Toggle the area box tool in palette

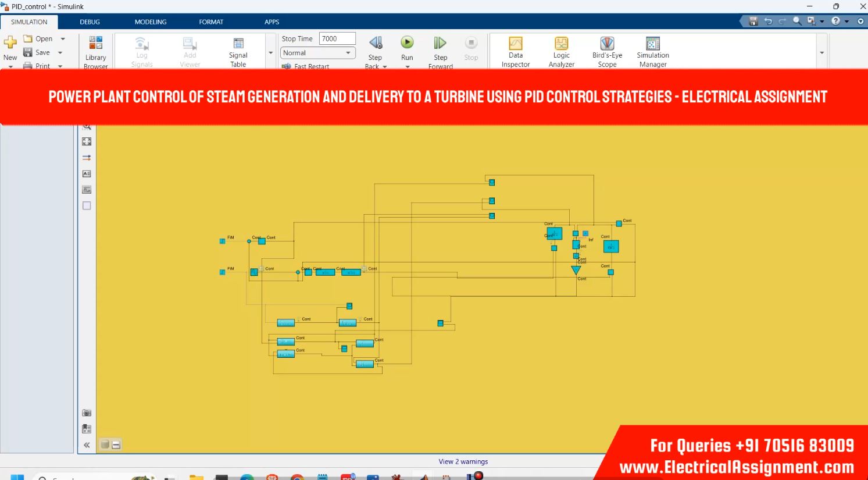coord(87,206)
